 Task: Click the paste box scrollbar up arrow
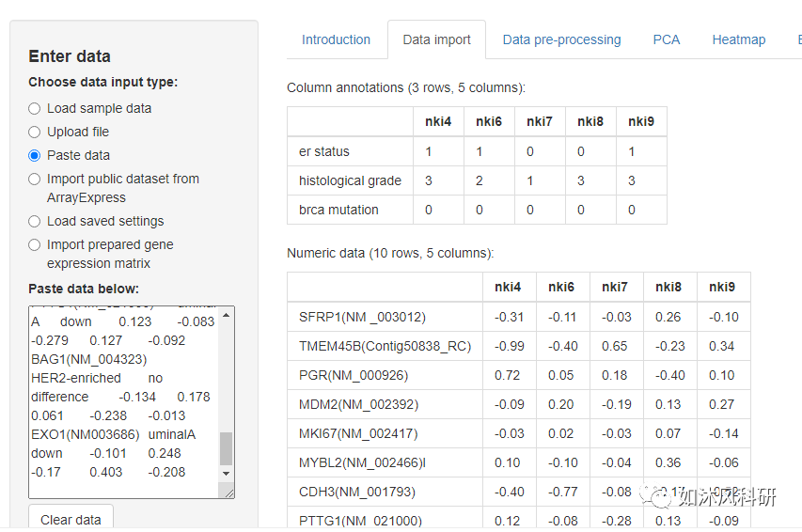click(226, 314)
